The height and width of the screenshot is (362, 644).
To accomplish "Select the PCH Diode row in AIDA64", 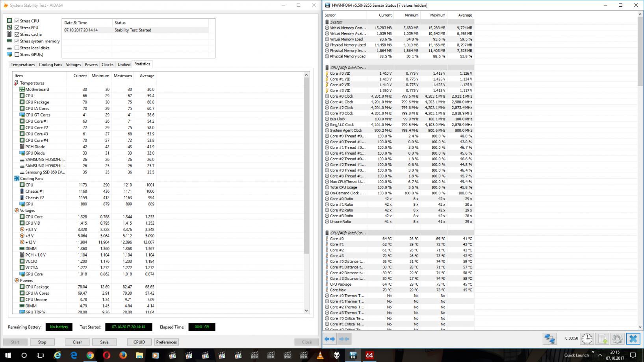I will 85,147.
